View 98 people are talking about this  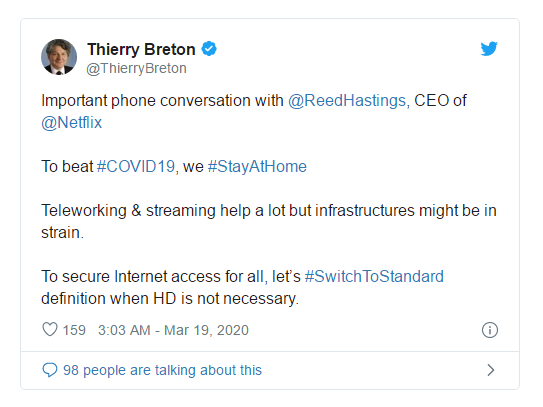pos(162,370)
